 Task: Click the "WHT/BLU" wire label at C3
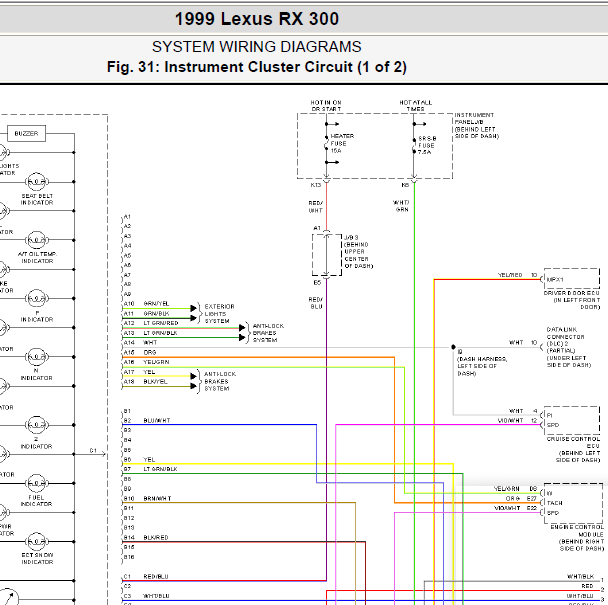pyautogui.click(x=156, y=596)
